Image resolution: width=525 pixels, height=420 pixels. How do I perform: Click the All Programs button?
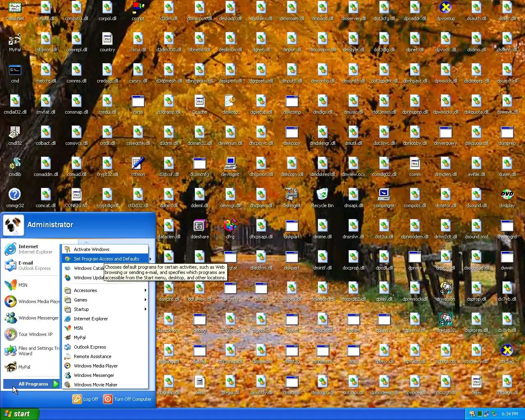point(31,384)
